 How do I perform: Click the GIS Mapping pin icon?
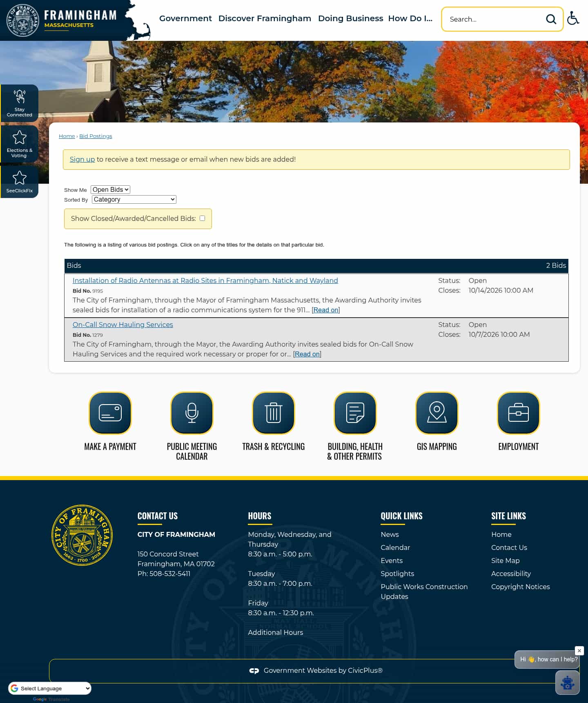point(437,413)
